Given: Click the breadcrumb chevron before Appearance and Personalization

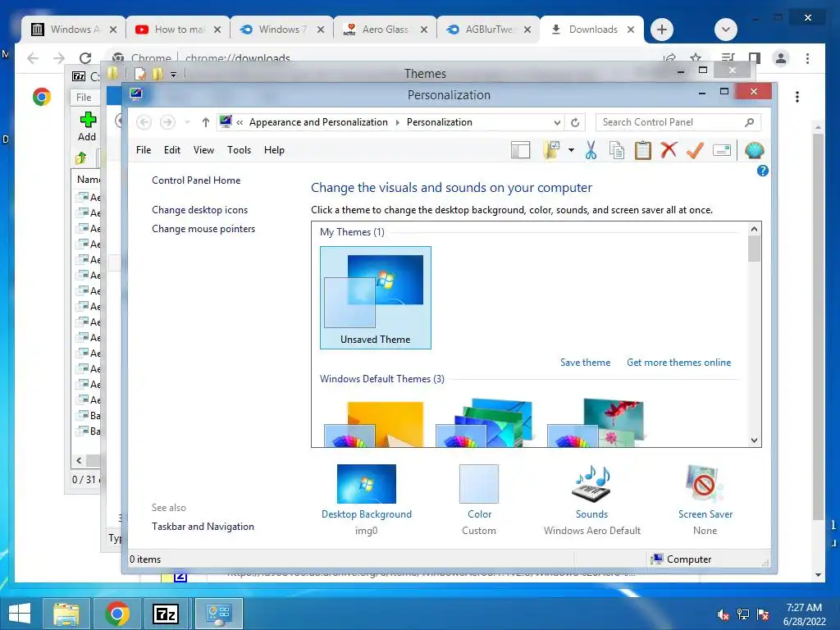Looking at the screenshot, I should 240,123.
